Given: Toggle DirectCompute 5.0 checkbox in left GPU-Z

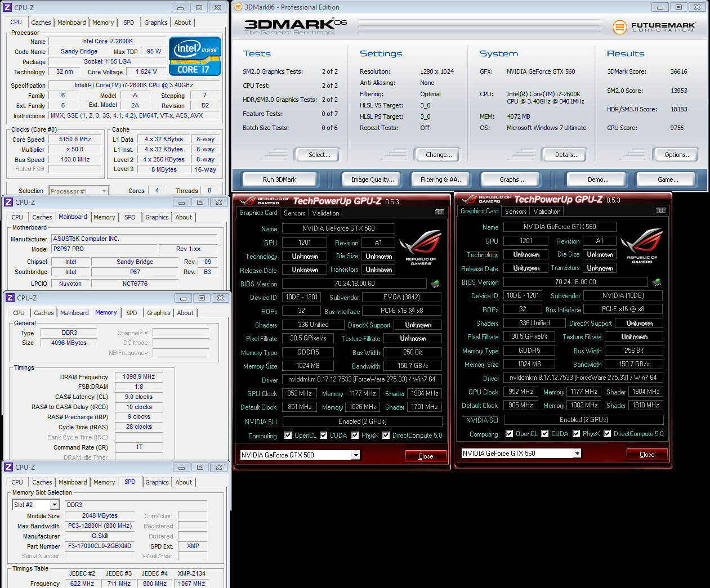Looking at the screenshot, I should [386, 435].
